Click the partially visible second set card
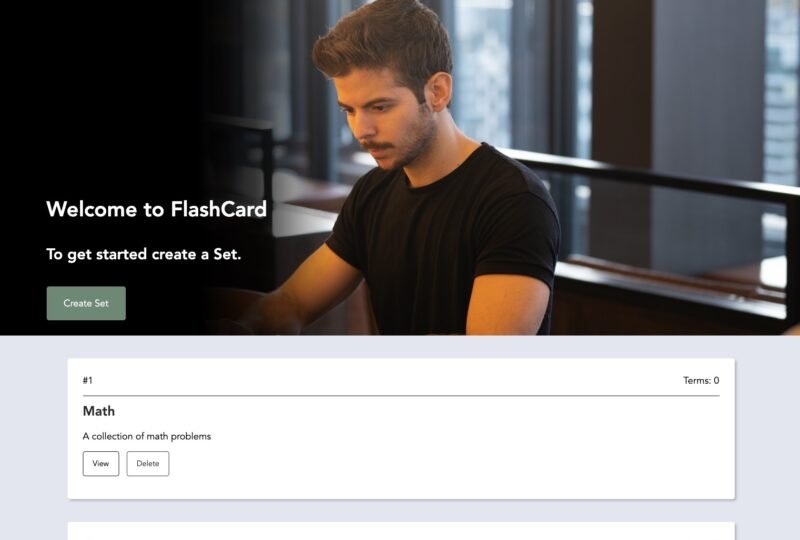 [401, 531]
